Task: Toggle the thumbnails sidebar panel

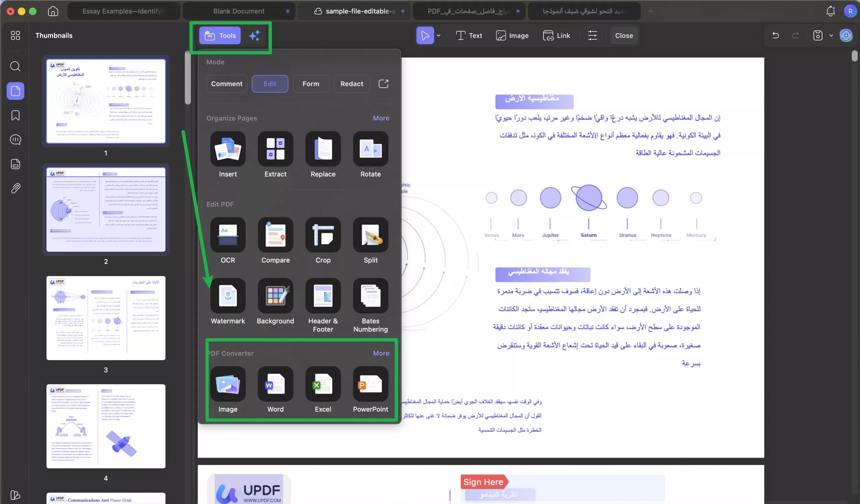Action: point(15,91)
